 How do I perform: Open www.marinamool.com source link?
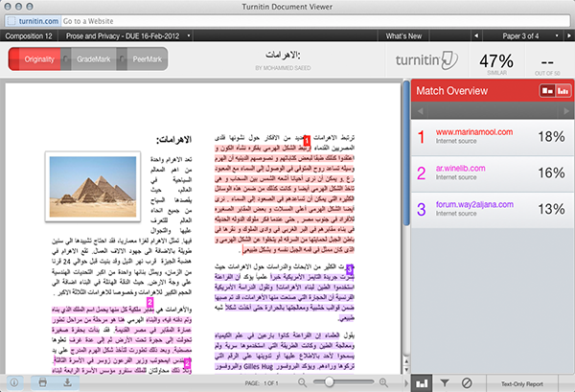[x=474, y=132]
